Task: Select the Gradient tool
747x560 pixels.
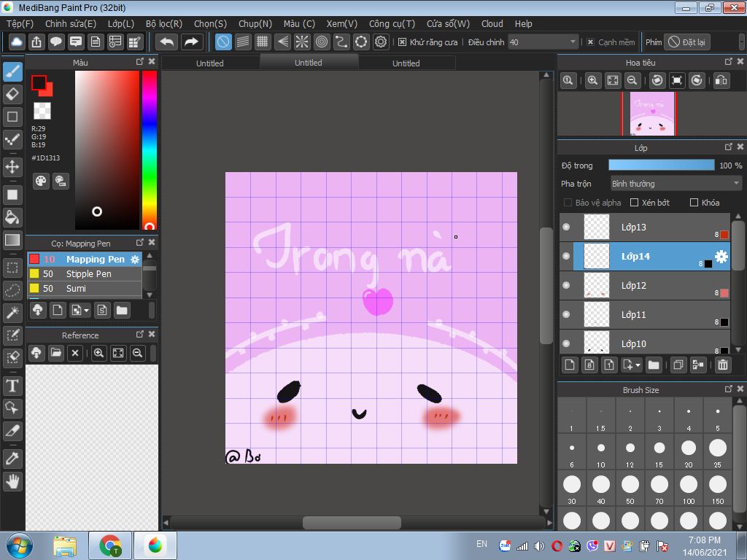Action: (12, 239)
